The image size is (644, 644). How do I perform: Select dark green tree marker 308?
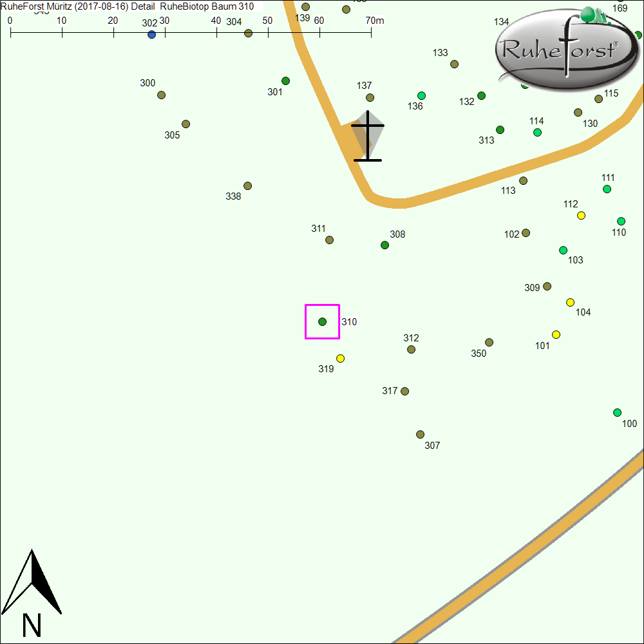click(385, 245)
